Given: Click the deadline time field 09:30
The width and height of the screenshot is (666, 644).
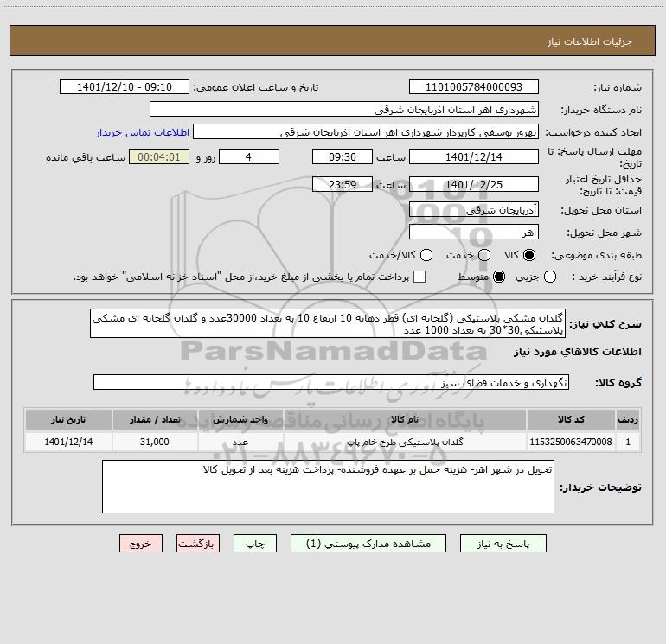Looking at the screenshot, I should [343, 156].
